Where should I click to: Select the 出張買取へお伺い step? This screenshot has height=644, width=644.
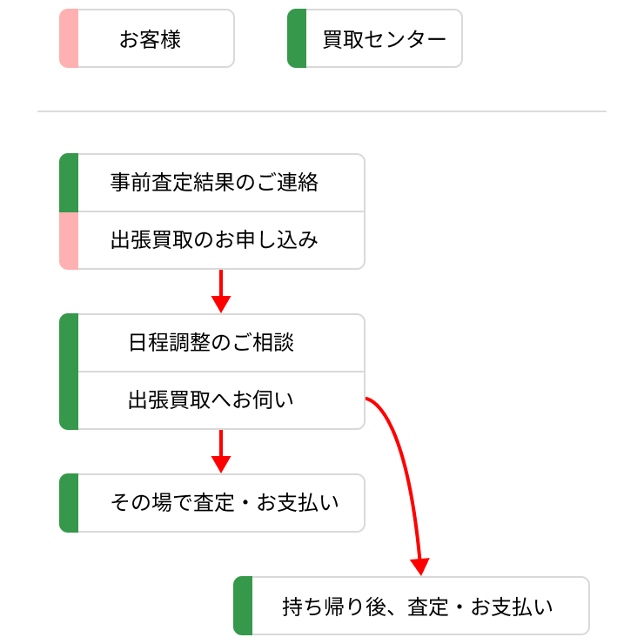(211, 400)
